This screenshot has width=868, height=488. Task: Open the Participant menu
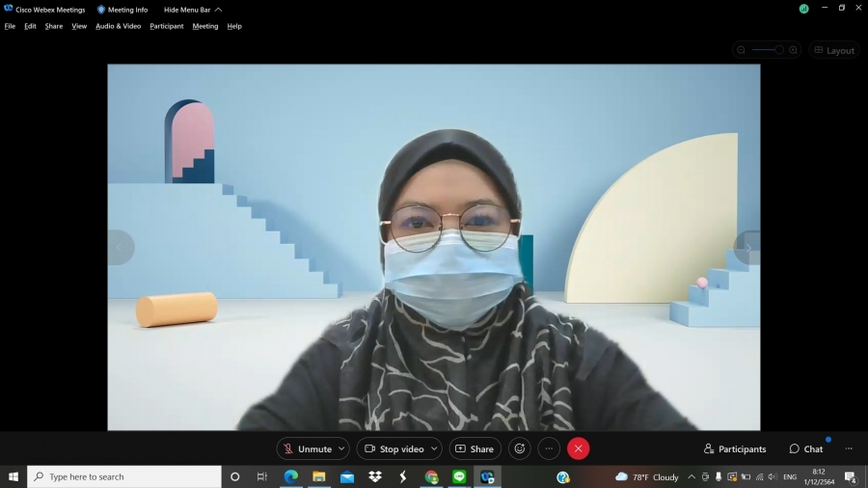tap(166, 26)
